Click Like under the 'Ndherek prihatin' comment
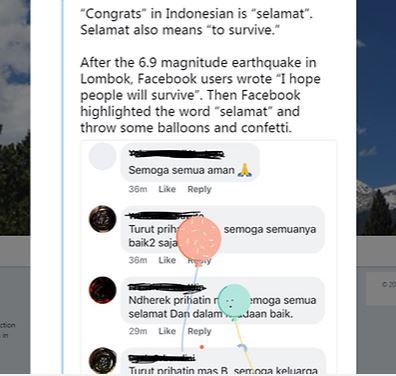The height and width of the screenshot is (376, 396). pyautogui.click(x=167, y=331)
